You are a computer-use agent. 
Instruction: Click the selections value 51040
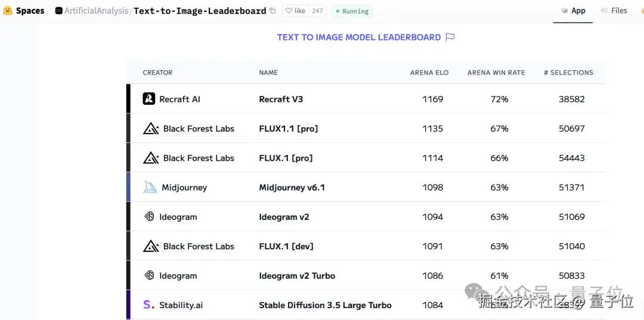pos(572,246)
